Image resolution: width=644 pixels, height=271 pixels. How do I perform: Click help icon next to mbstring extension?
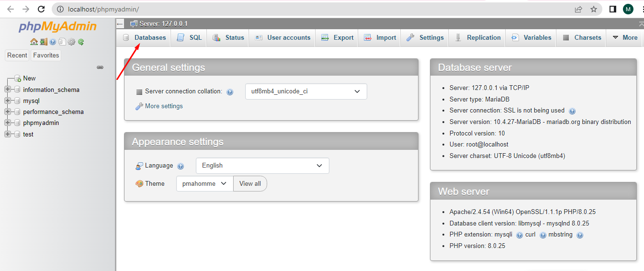(x=580, y=235)
